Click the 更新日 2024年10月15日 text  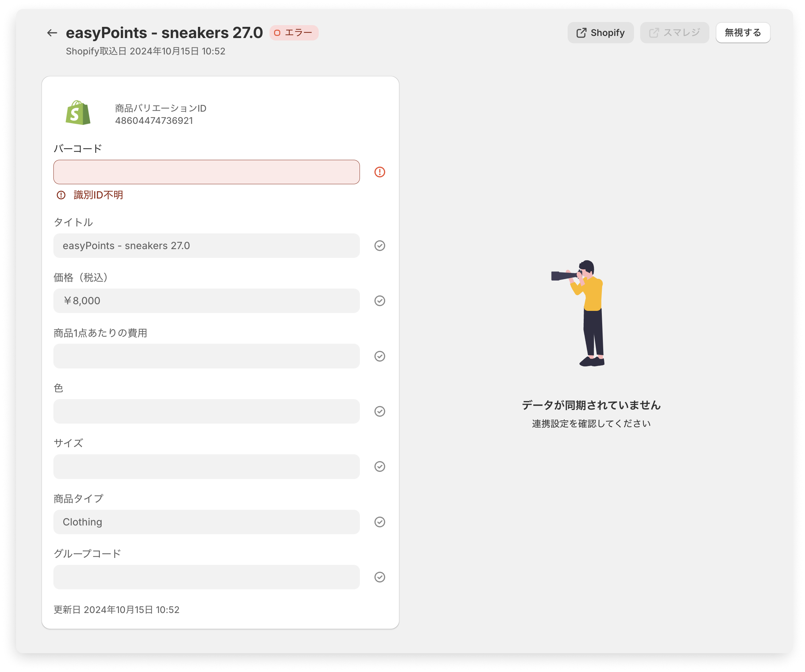[116, 610]
